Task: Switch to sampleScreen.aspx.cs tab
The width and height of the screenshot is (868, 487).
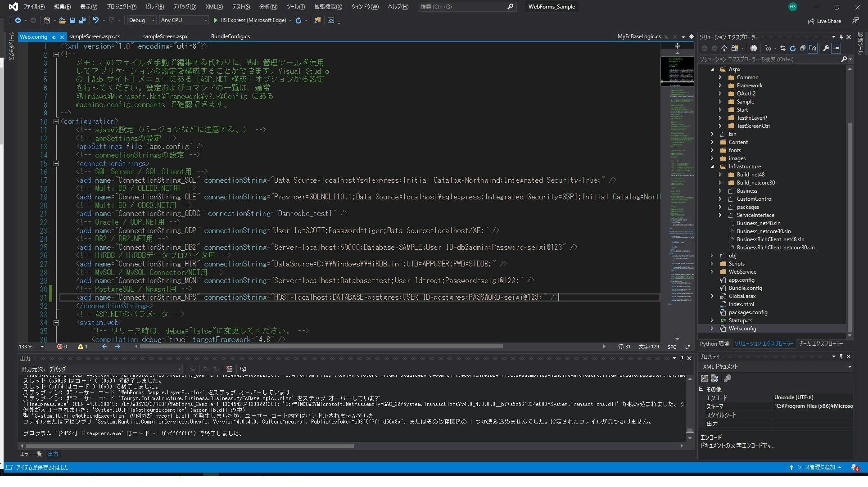Action: (x=95, y=36)
